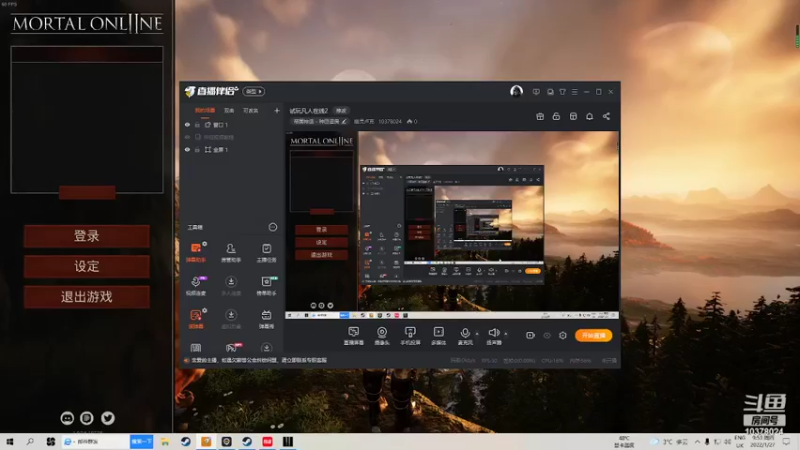Open Windows taskbar search

point(30,442)
